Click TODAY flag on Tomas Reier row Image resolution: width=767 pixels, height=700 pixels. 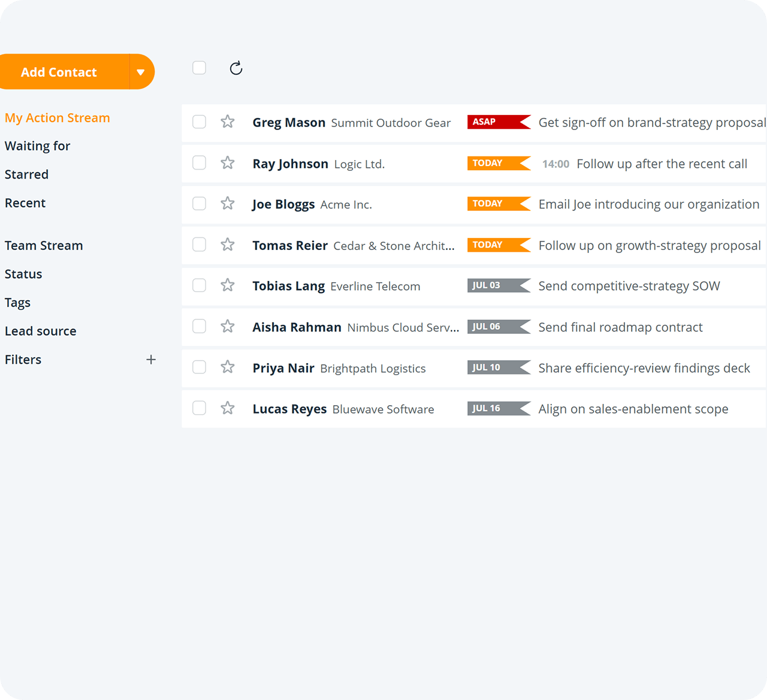(499, 245)
